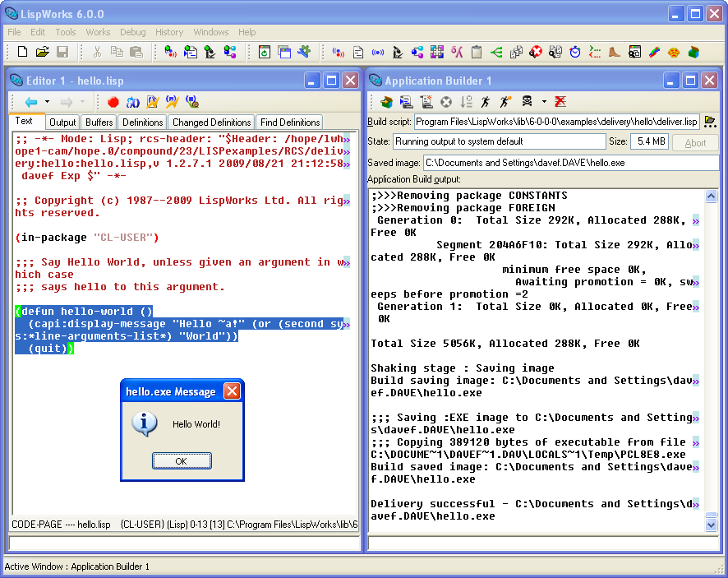Click the ';>>>Removing package FOREIGN' output line
Image resolution: width=728 pixels, height=578 pixels.
pos(463,208)
